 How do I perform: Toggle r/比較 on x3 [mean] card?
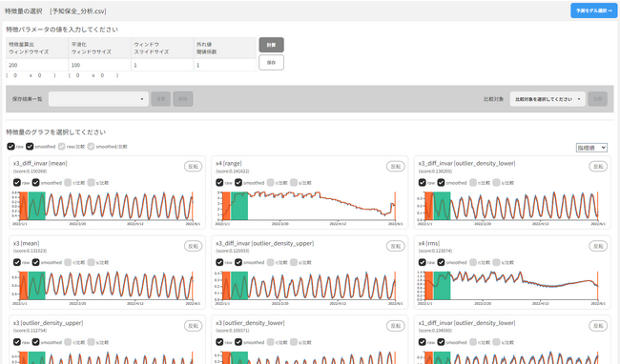point(68,262)
